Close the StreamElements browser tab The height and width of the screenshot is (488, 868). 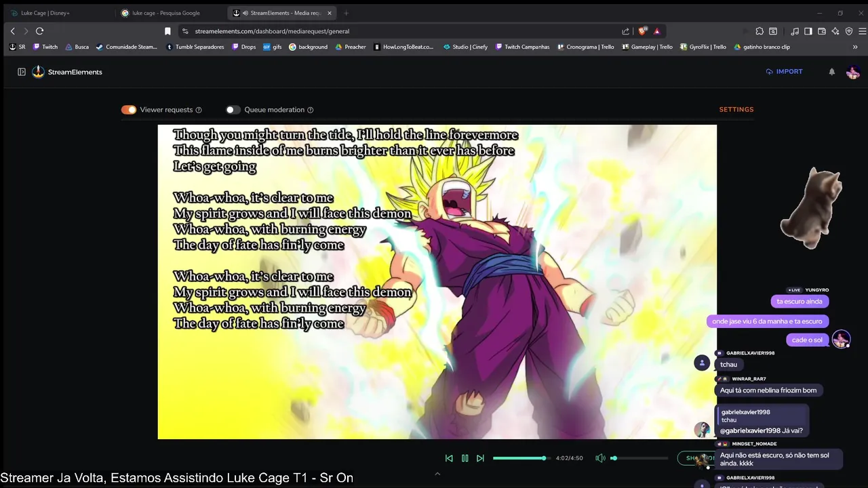(330, 13)
